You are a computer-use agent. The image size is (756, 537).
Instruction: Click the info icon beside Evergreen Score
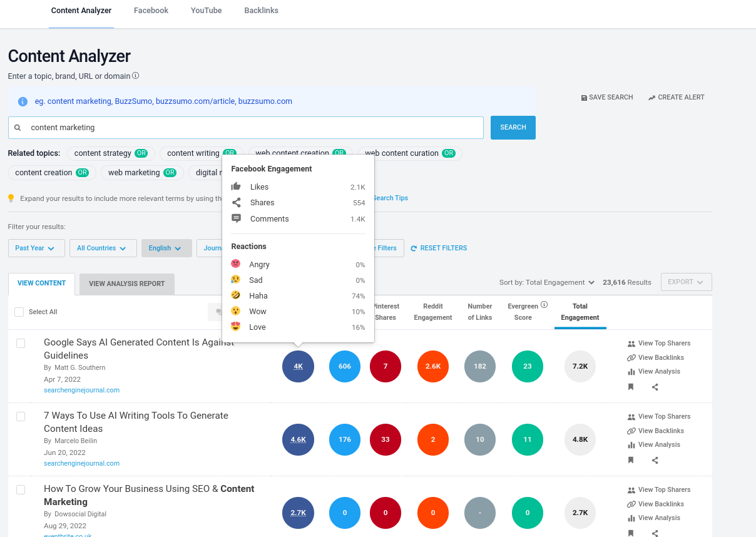(x=544, y=305)
